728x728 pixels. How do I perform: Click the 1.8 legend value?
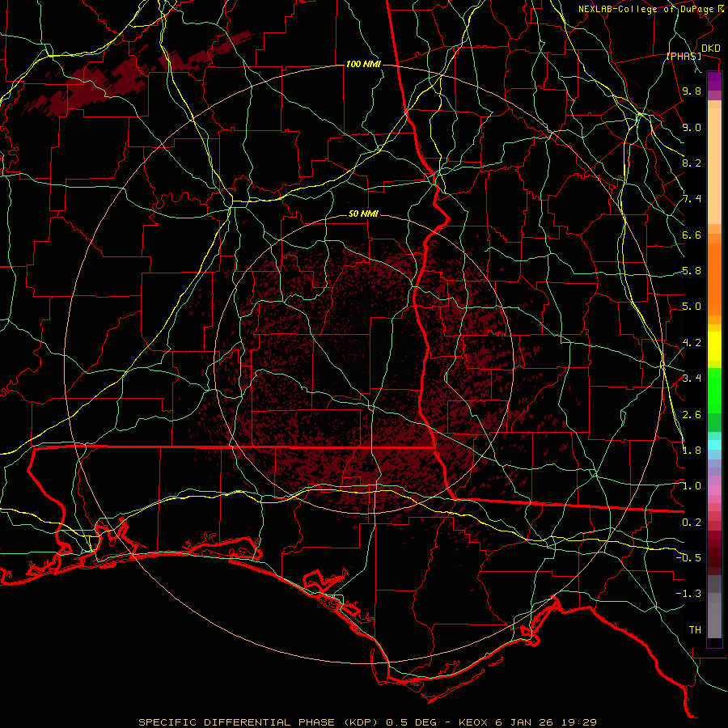(x=692, y=451)
